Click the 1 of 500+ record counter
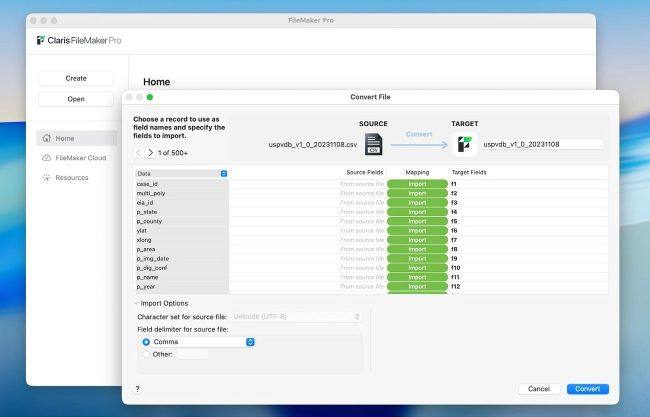 coord(173,153)
